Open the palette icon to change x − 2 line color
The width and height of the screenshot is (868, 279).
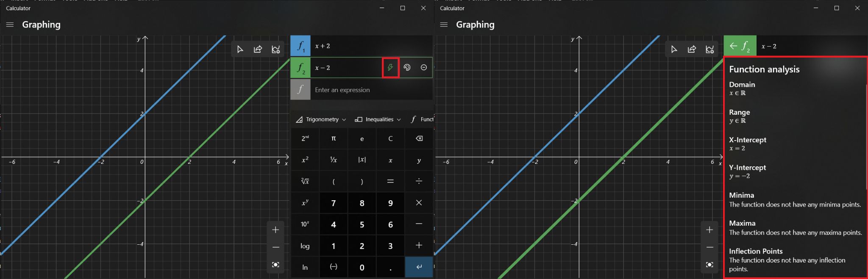tap(407, 68)
